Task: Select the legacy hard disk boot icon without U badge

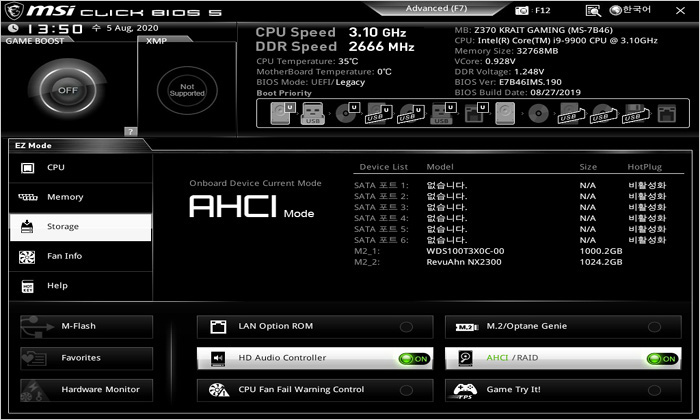Action: point(505,113)
